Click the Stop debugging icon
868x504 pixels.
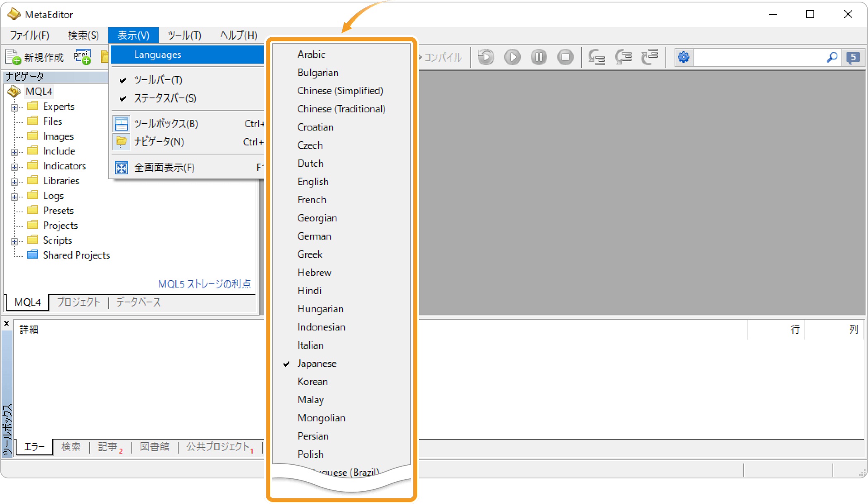pos(565,57)
